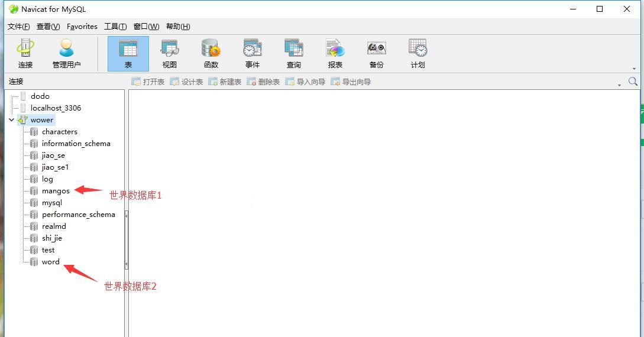Select the realmd database
The height and width of the screenshot is (337, 644).
point(54,226)
